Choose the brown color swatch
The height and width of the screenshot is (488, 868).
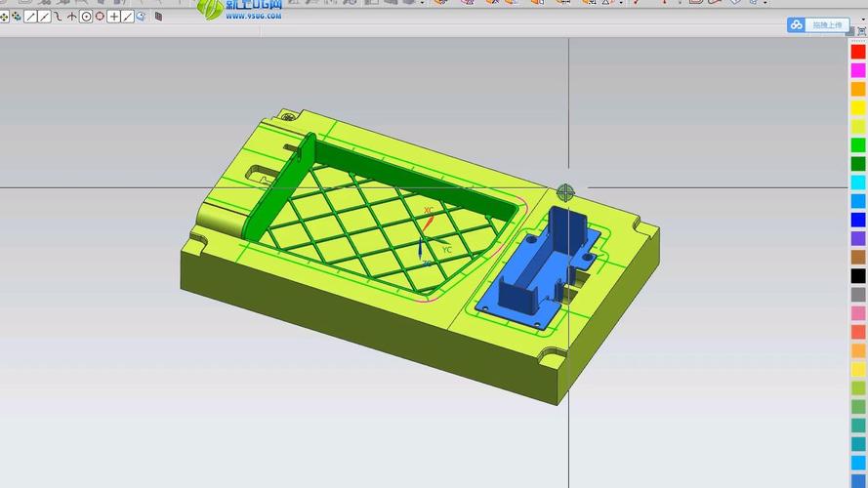coord(858,258)
